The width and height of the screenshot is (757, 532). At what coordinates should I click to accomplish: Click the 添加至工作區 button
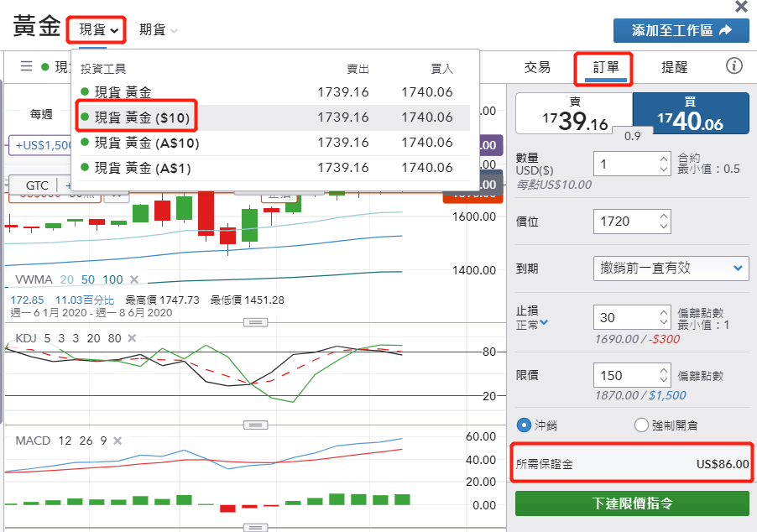coord(681,31)
